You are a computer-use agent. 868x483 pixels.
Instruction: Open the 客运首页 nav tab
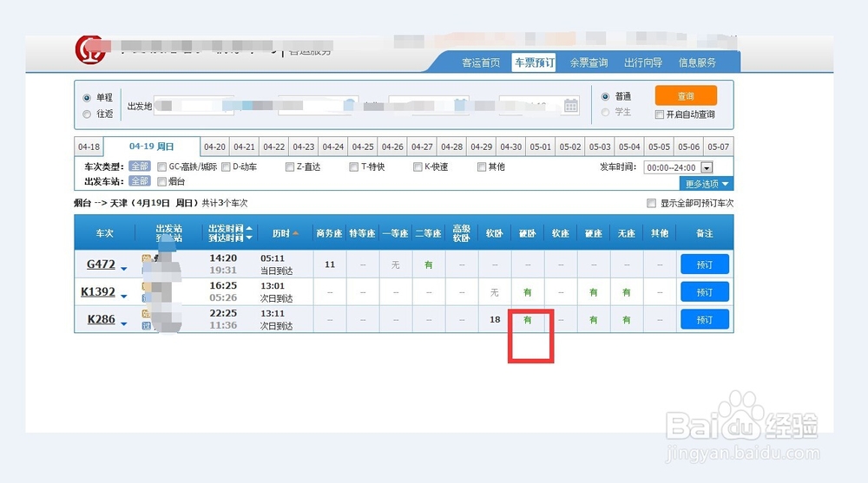(481, 62)
